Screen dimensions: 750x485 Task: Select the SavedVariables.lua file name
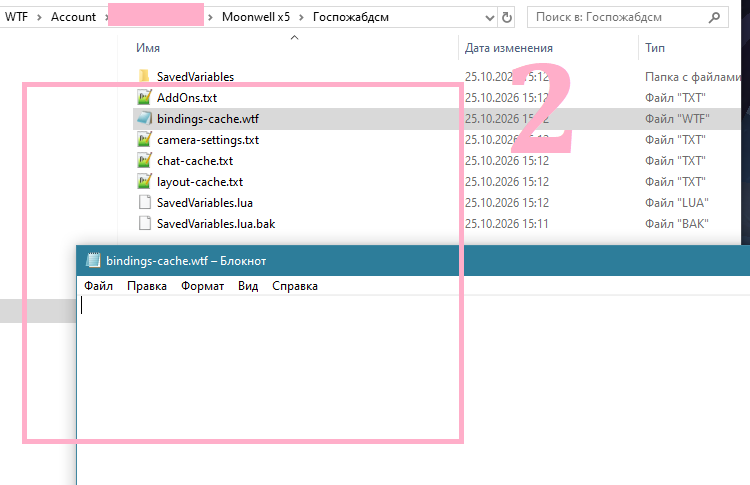[x=205, y=203]
